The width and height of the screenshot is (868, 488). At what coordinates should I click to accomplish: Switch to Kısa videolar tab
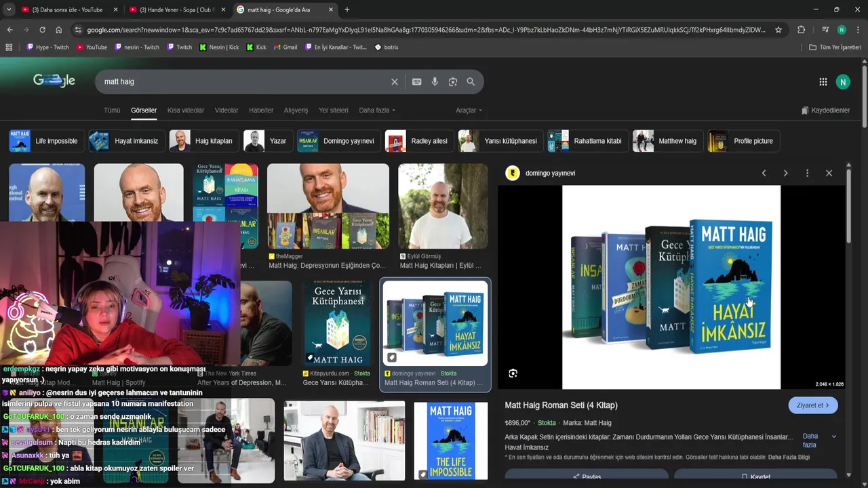tap(186, 110)
